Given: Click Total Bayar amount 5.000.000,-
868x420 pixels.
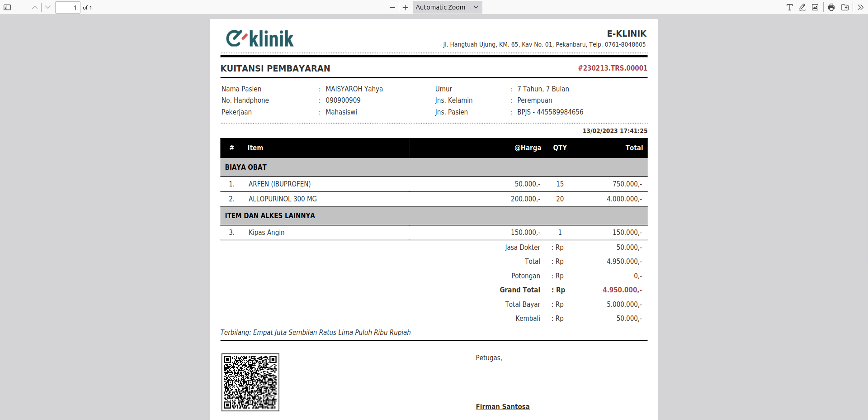Looking at the screenshot, I should point(624,305).
